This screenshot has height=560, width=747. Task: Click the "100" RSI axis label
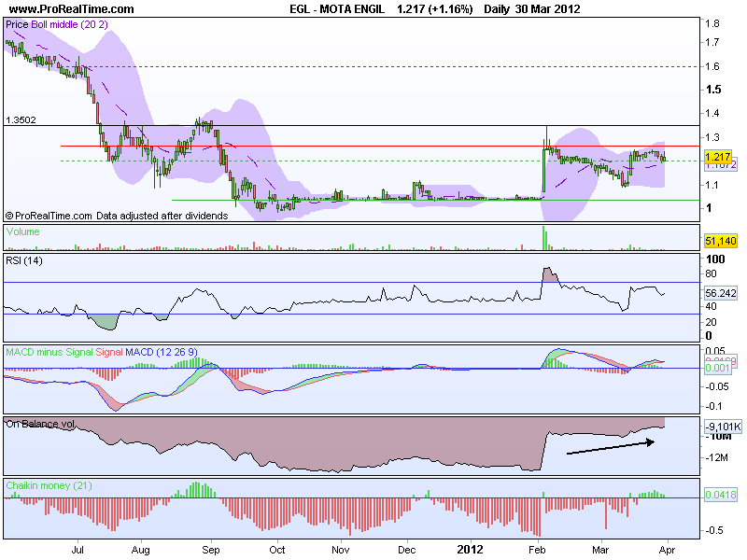tap(715, 259)
